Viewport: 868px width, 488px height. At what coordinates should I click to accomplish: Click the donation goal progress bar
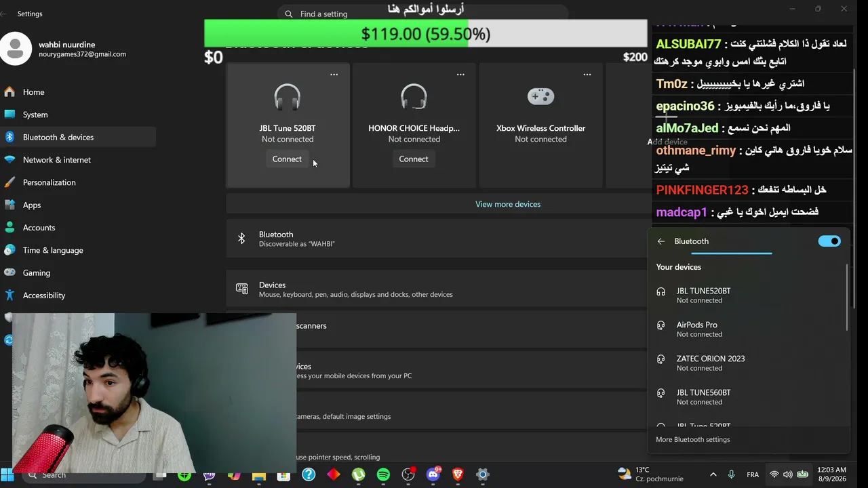point(426,33)
